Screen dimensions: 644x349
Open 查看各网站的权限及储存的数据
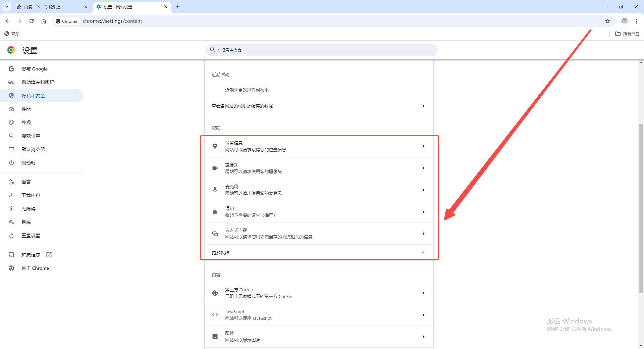[319, 106]
